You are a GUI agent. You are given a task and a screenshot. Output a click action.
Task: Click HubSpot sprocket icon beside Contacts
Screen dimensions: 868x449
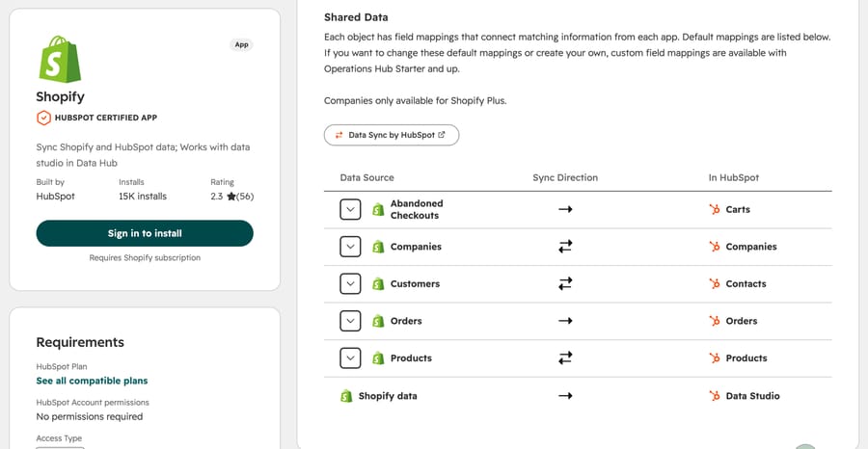click(715, 283)
